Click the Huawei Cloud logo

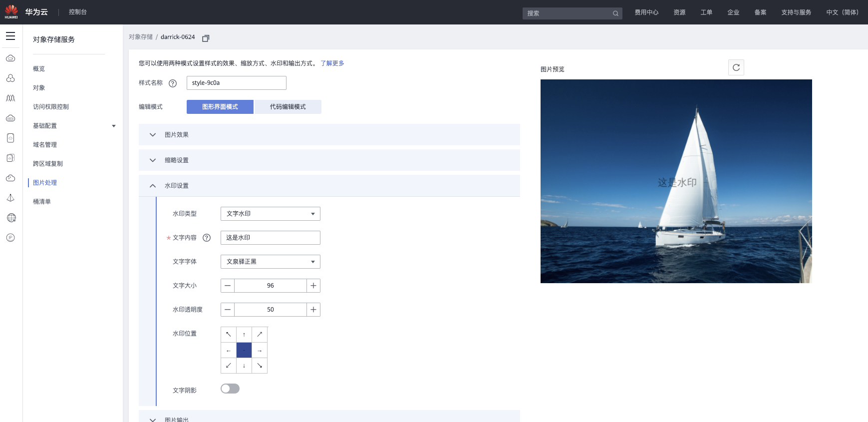coord(11,12)
